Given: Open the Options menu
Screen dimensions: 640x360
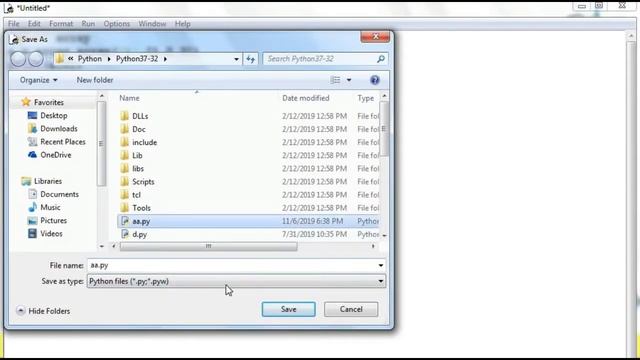Looking at the screenshot, I should [x=117, y=24].
